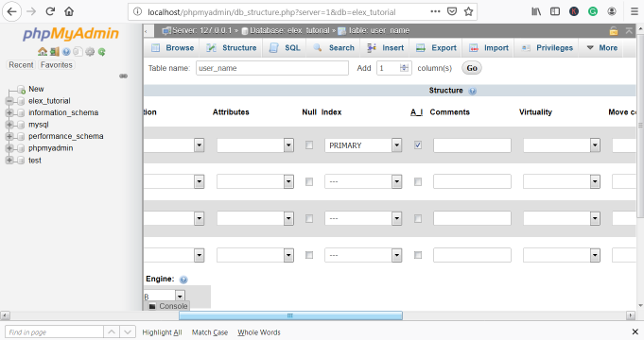Viewport: 644px width, 340px height.
Task: Show site information icon in address bar
Action: (138, 12)
